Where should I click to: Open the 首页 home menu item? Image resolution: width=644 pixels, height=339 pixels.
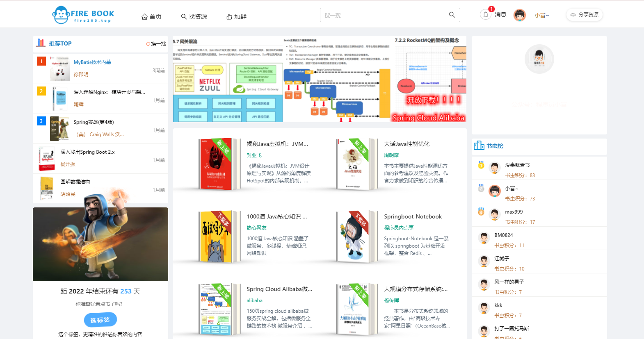tap(151, 16)
